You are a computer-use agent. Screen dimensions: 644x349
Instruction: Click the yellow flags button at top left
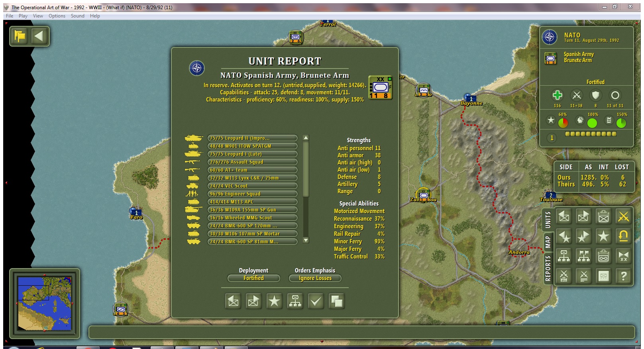tap(20, 37)
